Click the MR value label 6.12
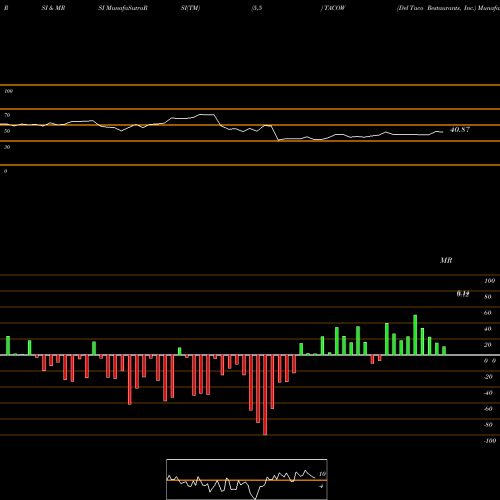 tap(463, 294)
